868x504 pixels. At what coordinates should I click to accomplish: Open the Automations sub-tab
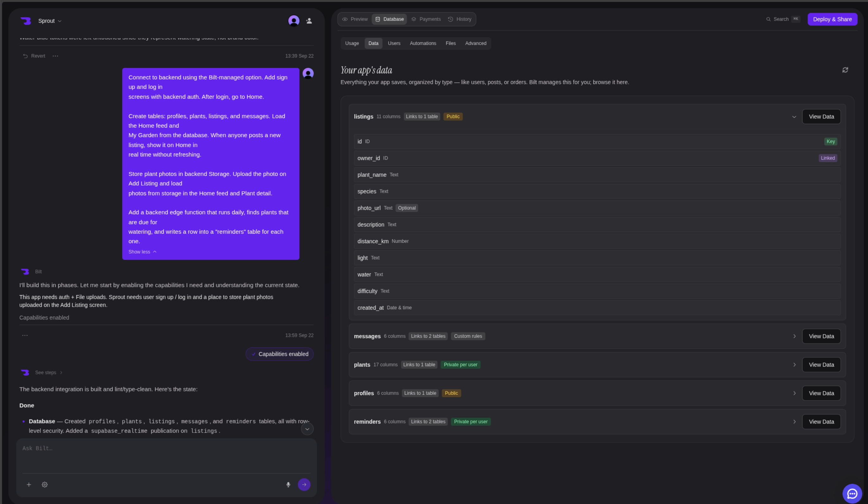423,43
